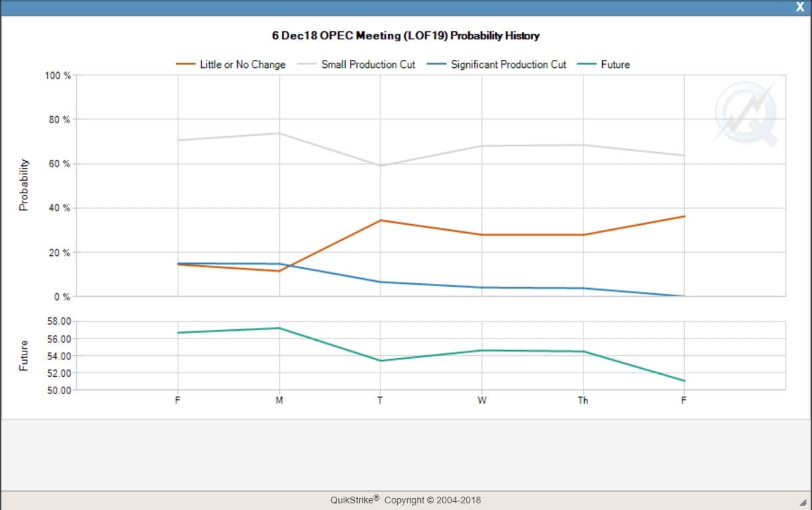The width and height of the screenshot is (812, 510).
Task: Click green Future line point on Monday
Action: coord(279,328)
